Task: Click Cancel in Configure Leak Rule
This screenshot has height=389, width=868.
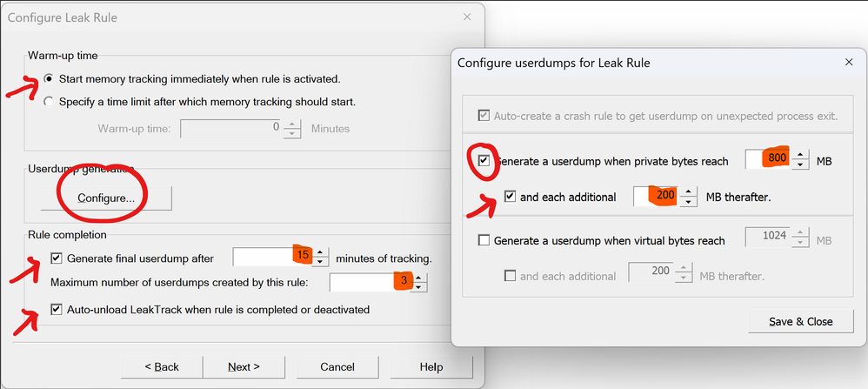Action: pos(337,366)
